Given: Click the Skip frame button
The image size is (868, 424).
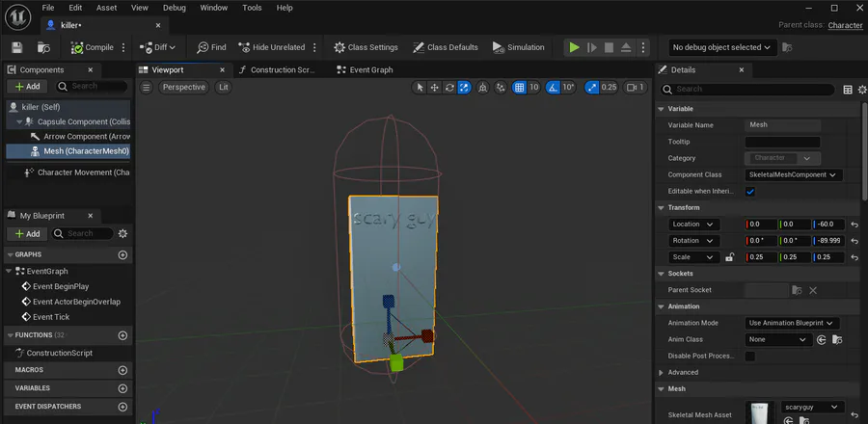Looking at the screenshot, I should tap(592, 47).
